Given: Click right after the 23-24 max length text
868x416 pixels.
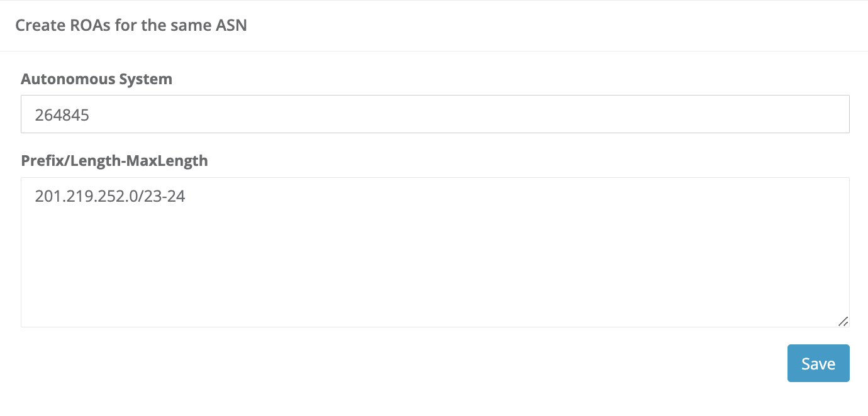Looking at the screenshot, I should pos(187,197).
